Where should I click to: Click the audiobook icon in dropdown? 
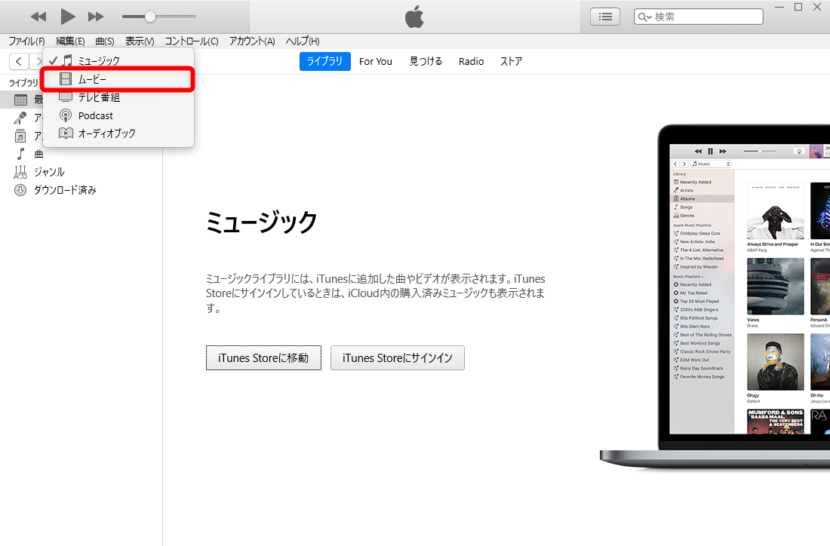66,133
